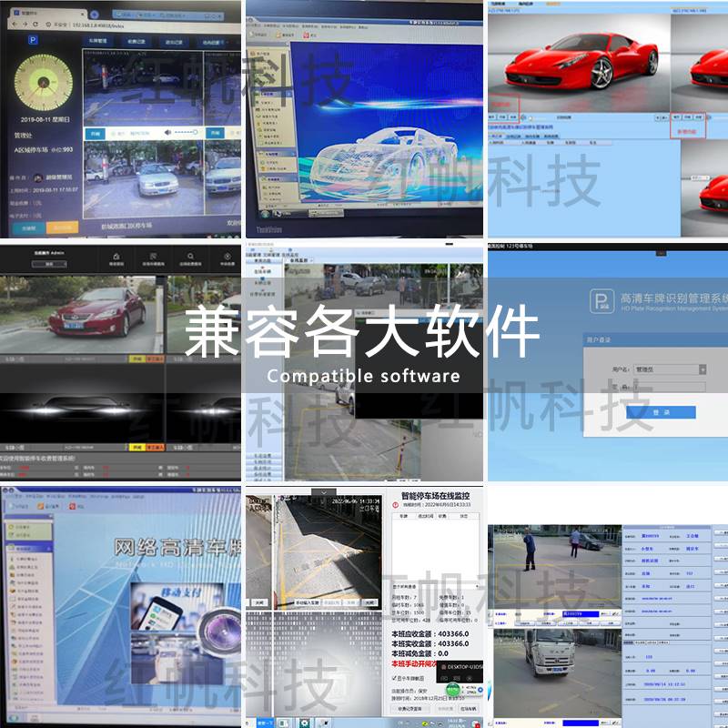Click the red Ferrari image in top-right software
The image size is (728, 728).
point(579,63)
